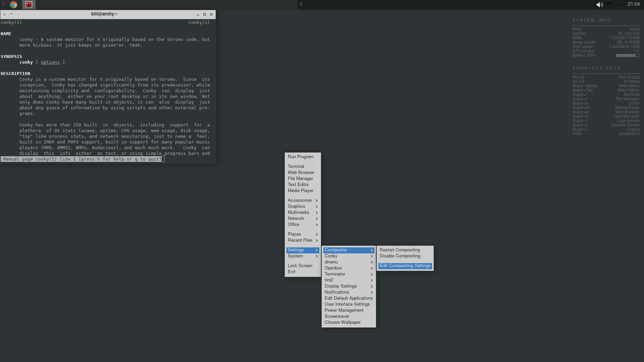Expand the Network submenu

[303, 218]
